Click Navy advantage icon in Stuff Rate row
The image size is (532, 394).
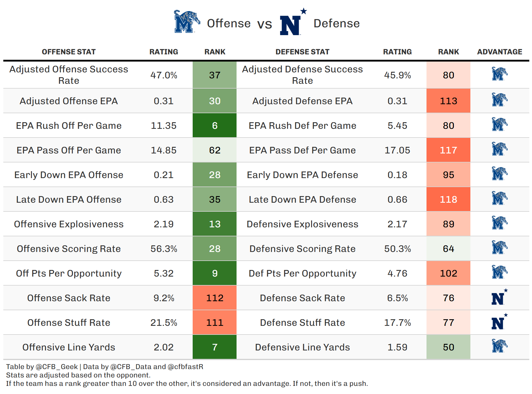499,322
